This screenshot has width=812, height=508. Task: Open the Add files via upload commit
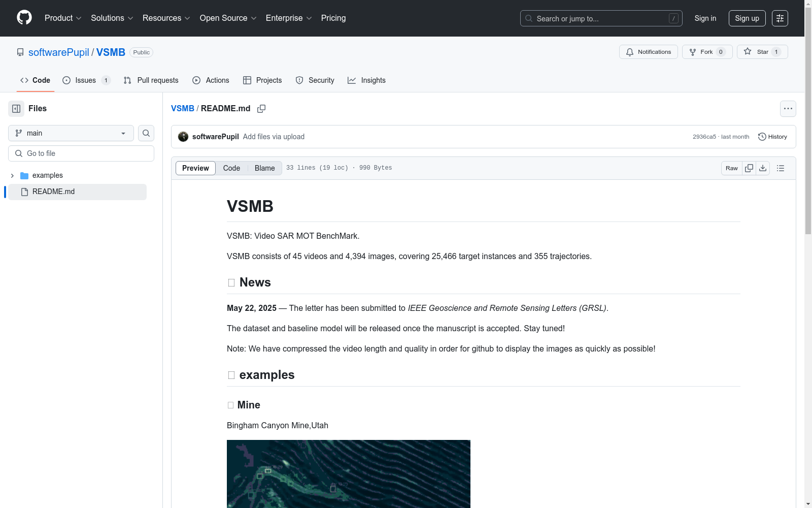[274, 137]
